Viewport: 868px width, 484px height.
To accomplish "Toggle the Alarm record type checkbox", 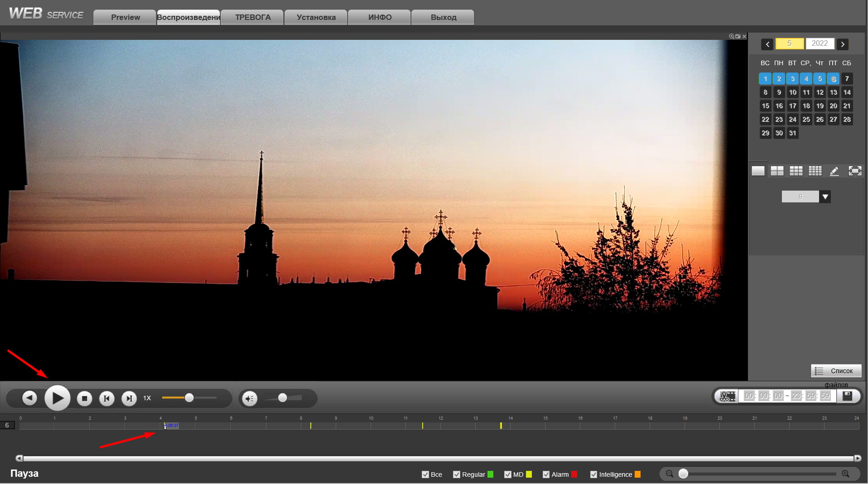I will [546, 474].
